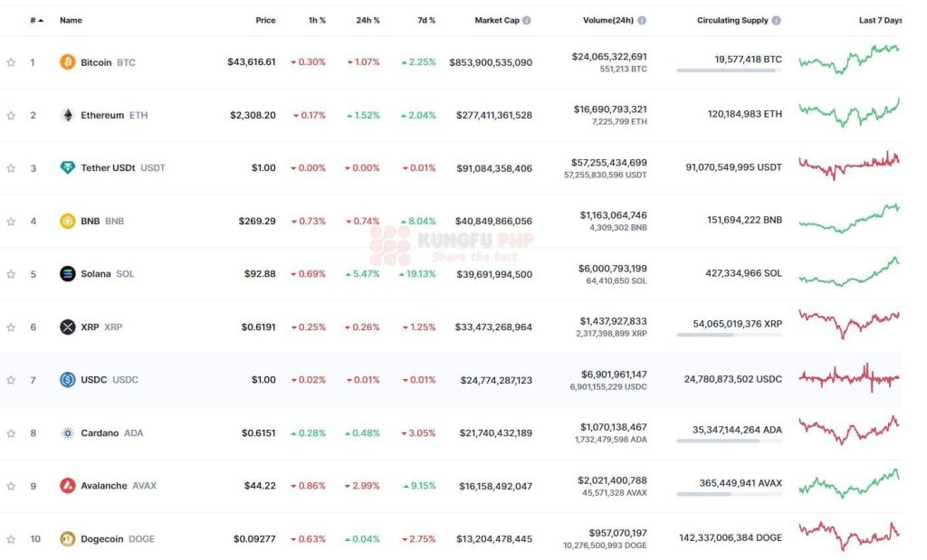927x560 pixels.
Task: Click the BNB coin icon
Action: click(x=67, y=221)
